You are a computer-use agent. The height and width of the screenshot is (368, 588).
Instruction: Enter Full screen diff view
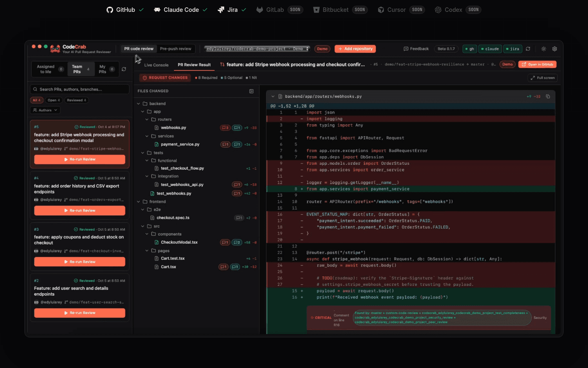[x=543, y=78]
